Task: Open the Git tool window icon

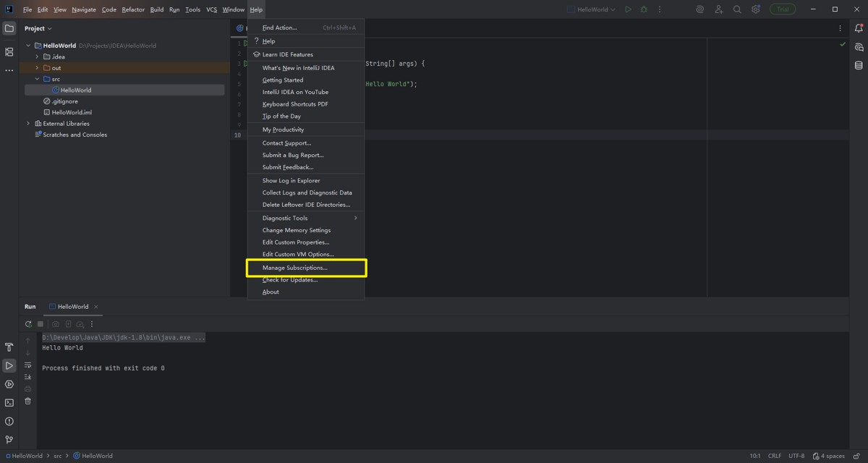Action: [x=9, y=439]
